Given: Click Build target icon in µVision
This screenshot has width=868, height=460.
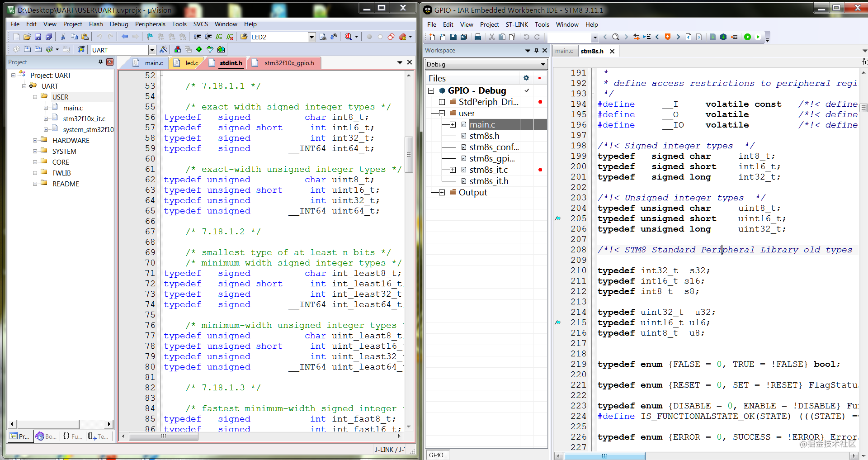Looking at the screenshot, I should click(x=27, y=49).
